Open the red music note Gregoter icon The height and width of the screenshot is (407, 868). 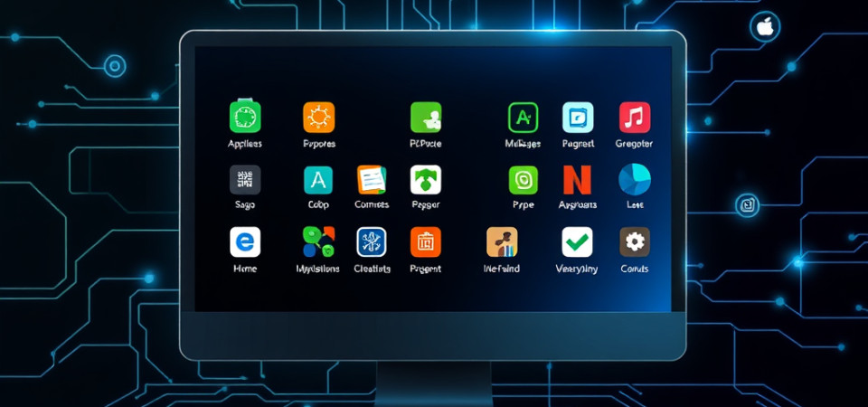pos(635,118)
